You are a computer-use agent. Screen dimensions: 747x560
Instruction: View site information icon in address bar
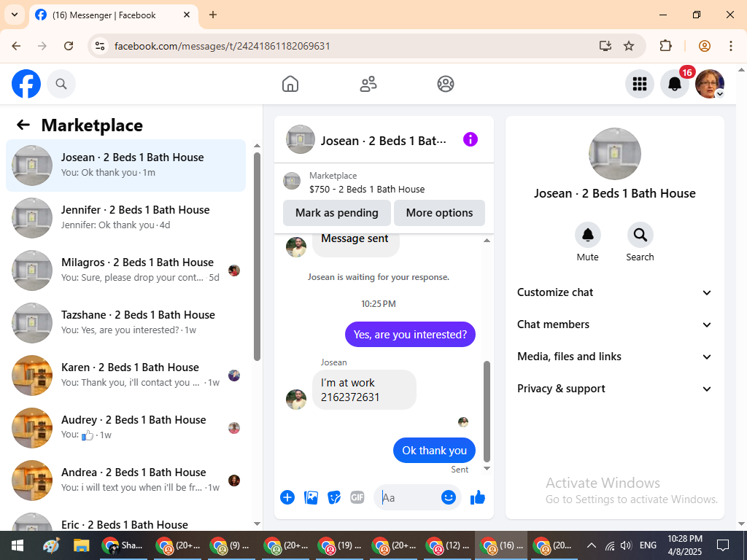(x=99, y=46)
